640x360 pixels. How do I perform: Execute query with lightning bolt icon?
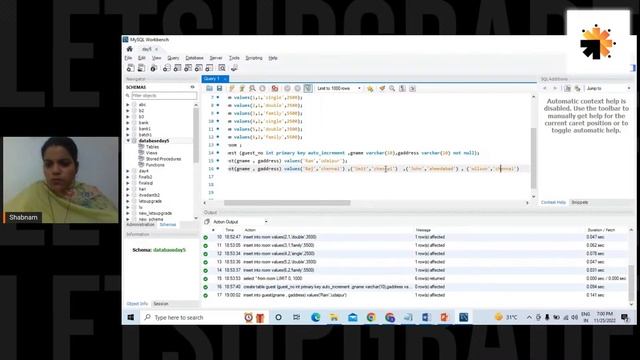click(232, 89)
